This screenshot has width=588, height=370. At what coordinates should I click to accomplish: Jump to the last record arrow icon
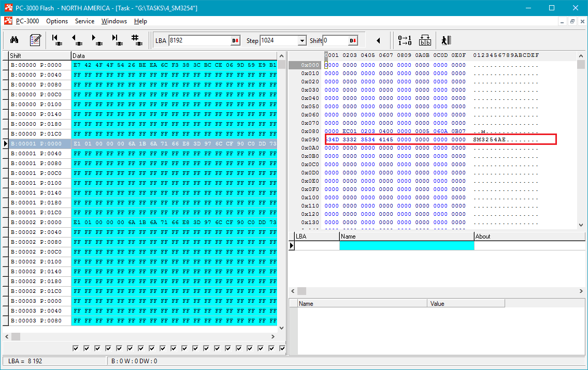pyautogui.click(x=117, y=40)
